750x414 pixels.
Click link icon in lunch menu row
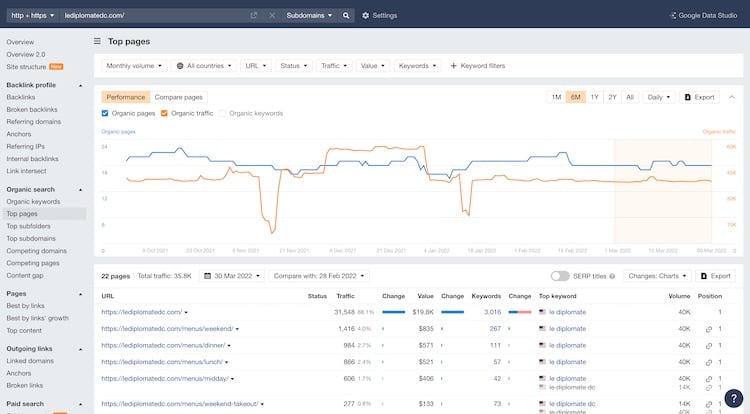tap(708, 362)
